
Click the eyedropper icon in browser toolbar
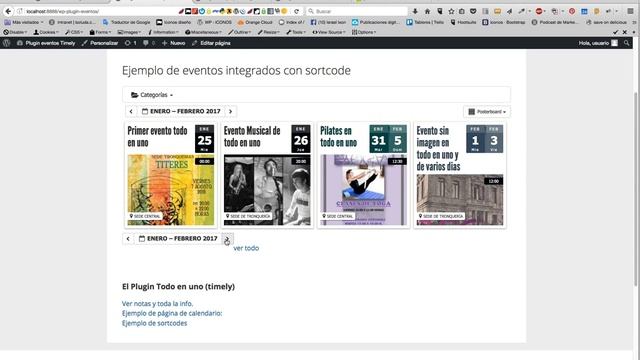click(x=522, y=11)
